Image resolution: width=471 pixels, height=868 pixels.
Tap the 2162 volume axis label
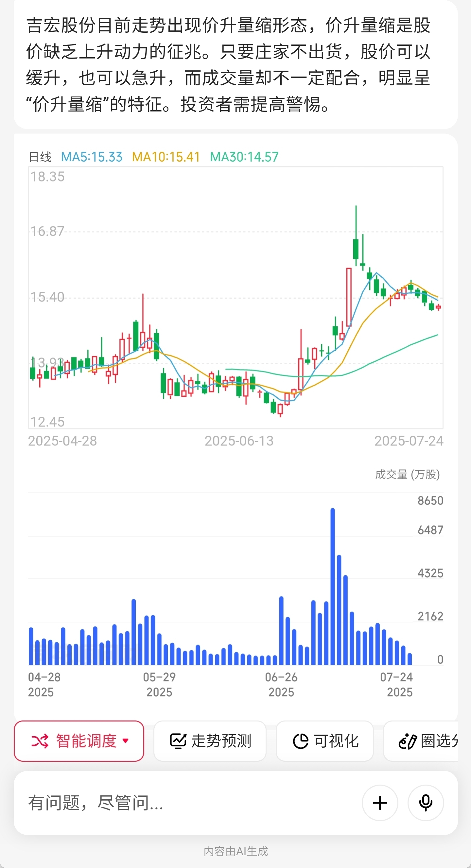pos(430,616)
